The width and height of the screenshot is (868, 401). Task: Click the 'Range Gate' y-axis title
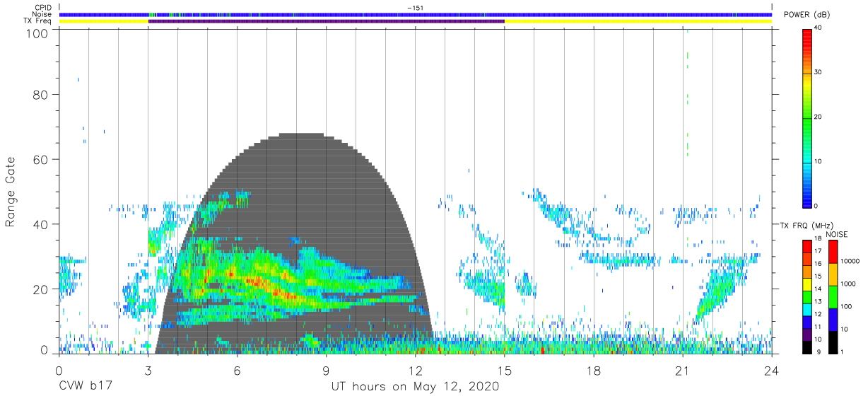(x=11, y=193)
